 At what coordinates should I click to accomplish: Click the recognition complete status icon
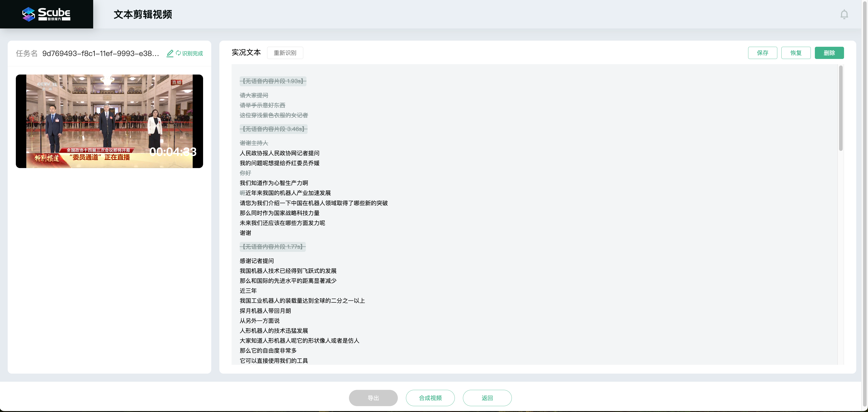178,53
